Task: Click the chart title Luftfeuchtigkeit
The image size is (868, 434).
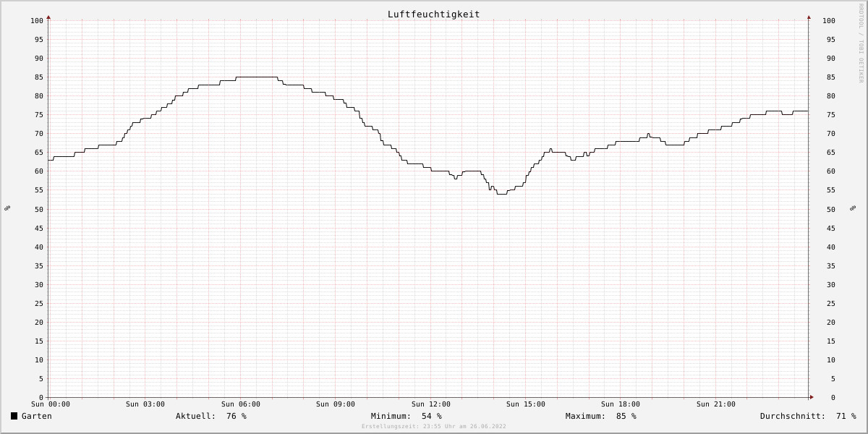Action: (x=433, y=14)
